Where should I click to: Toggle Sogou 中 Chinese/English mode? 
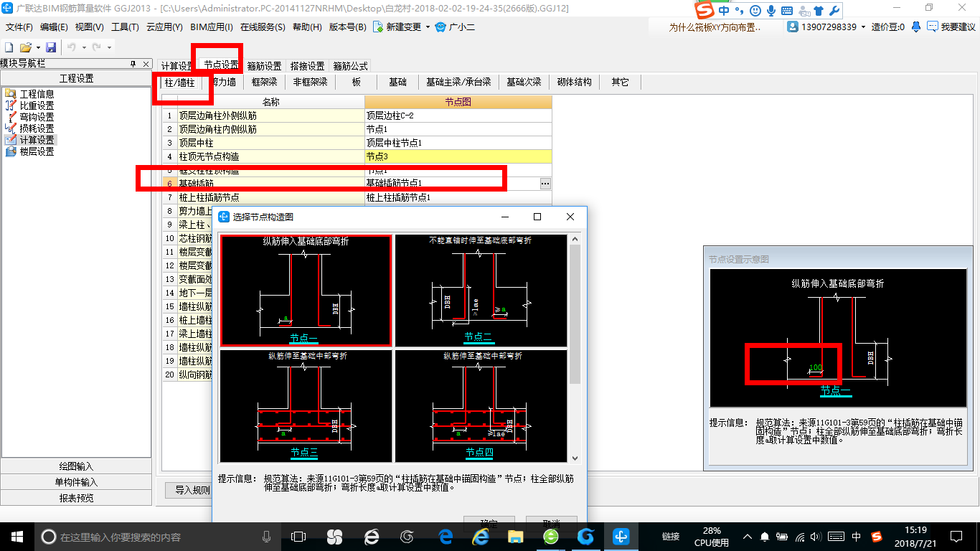coord(723,11)
